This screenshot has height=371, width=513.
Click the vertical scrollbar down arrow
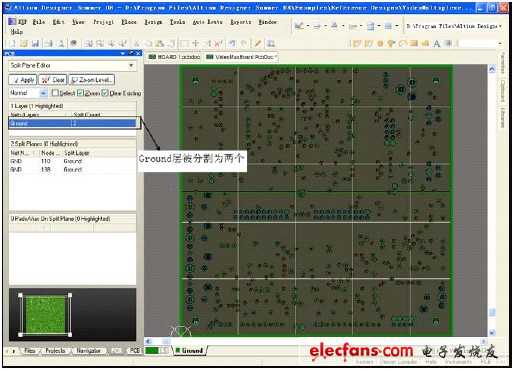click(492, 332)
